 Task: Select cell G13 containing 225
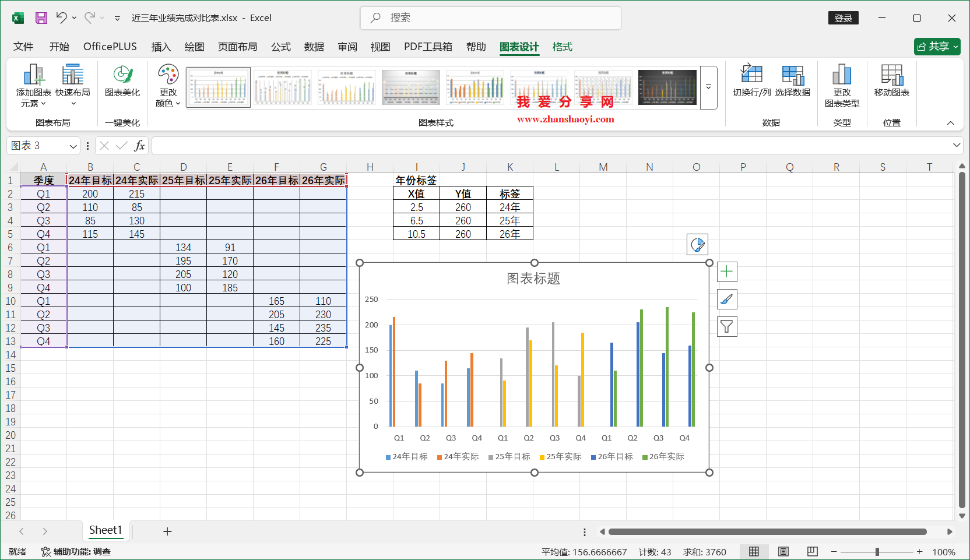[x=324, y=341]
